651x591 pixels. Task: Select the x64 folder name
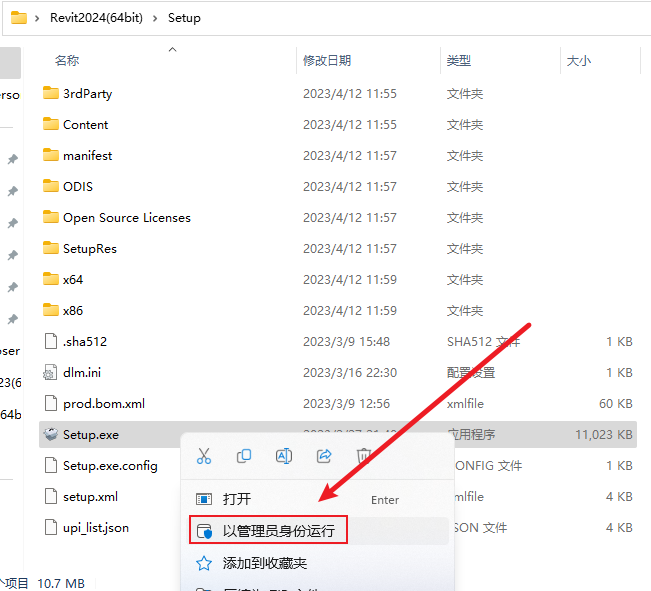[x=73, y=280]
